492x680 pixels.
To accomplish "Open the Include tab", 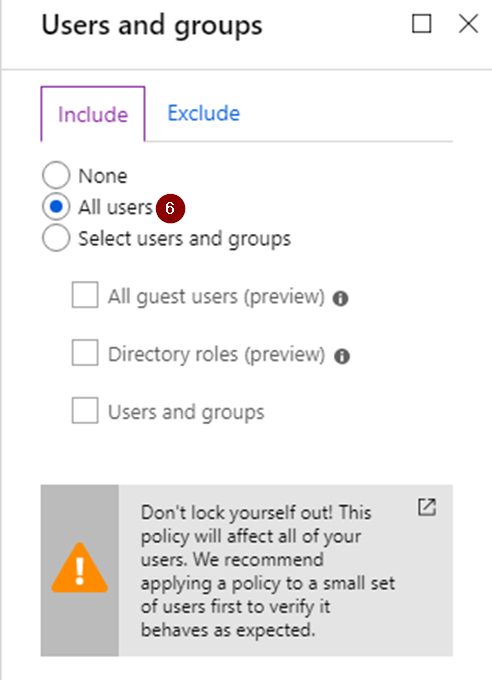I will click(93, 114).
